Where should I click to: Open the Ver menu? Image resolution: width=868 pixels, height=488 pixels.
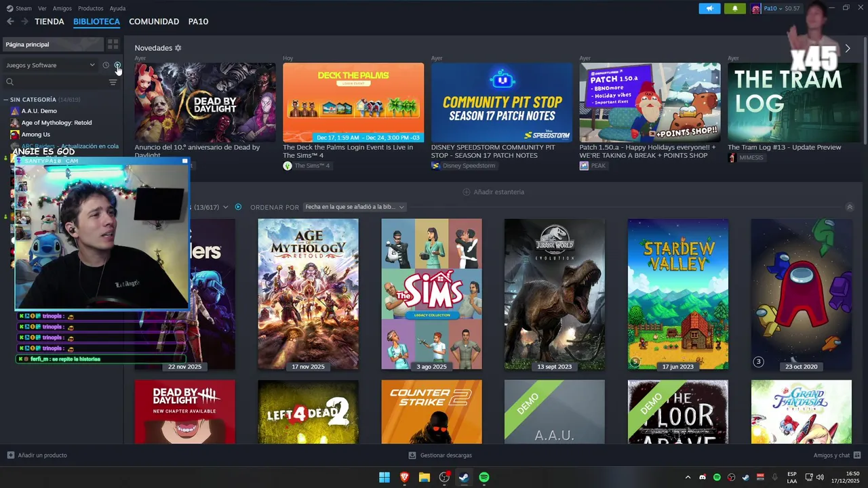42,8
